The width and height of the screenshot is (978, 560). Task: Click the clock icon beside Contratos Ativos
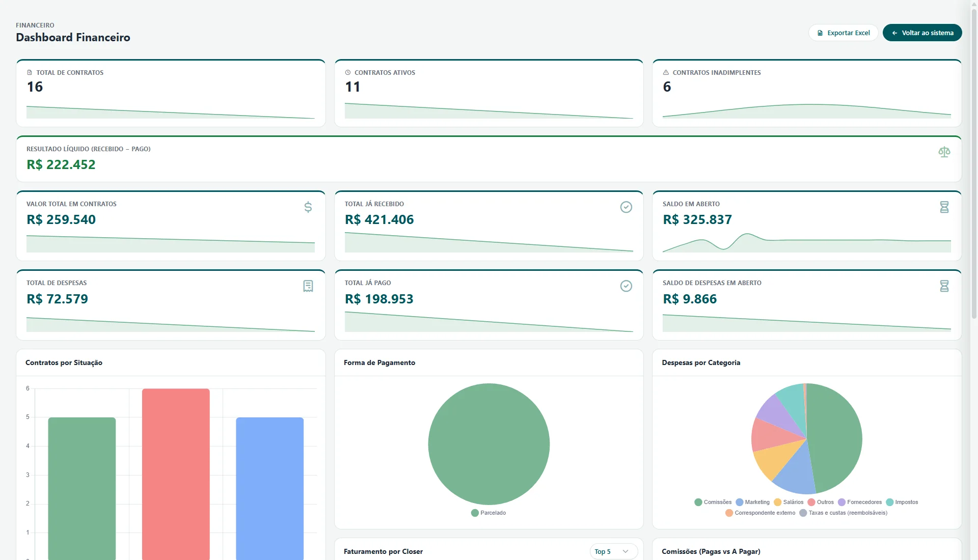pyautogui.click(x=348, y=73)
